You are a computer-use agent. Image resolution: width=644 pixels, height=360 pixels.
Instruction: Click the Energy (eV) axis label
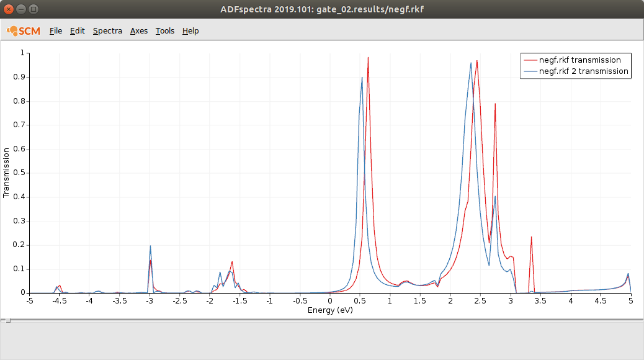[330, 310]
